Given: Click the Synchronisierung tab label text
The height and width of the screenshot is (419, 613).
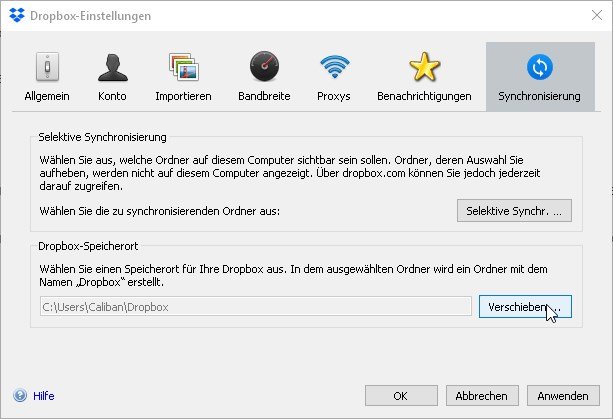Looking at the screenshot, I should 539,96.
